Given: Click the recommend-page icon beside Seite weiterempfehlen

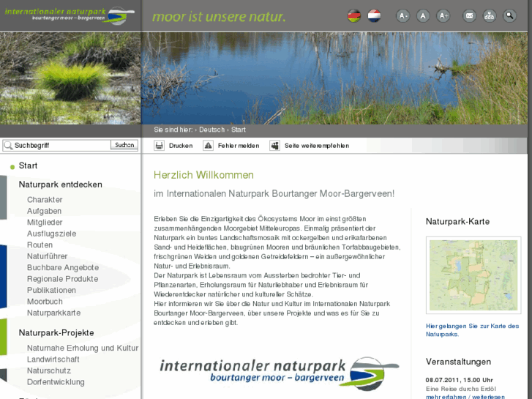Looking at the screenshot, I should tap(275, 146).
